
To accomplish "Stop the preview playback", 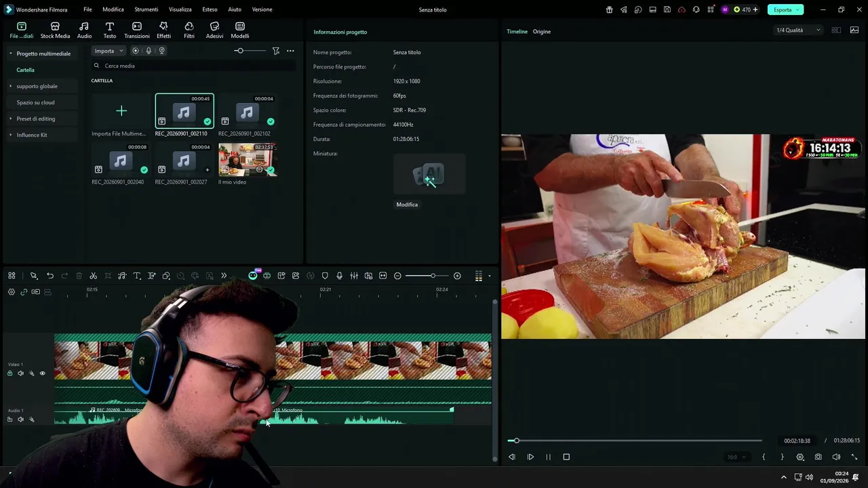I will tap(566, 457).
